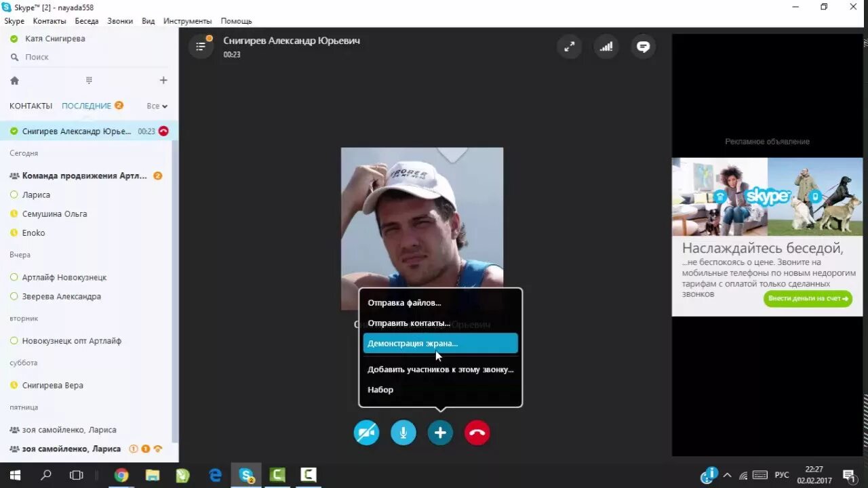Click the Skype taskbar icon
Screen dimensions: 868x488
246,475
